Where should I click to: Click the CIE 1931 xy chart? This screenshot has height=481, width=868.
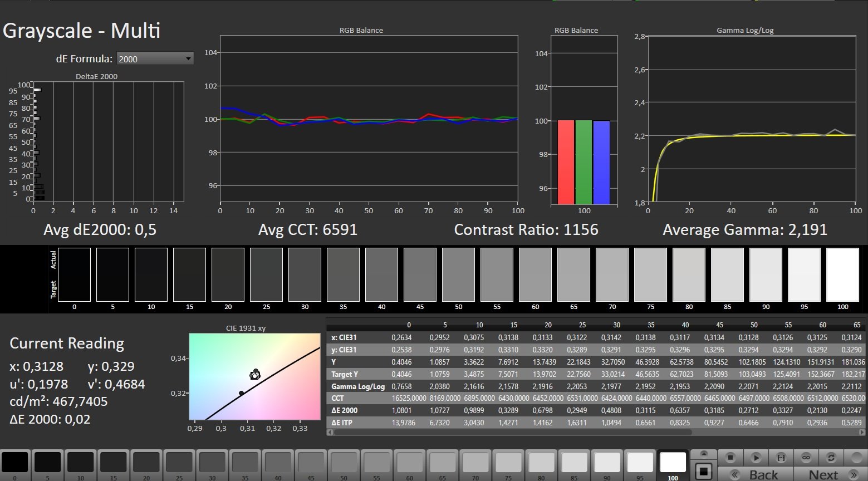(254, 376)
